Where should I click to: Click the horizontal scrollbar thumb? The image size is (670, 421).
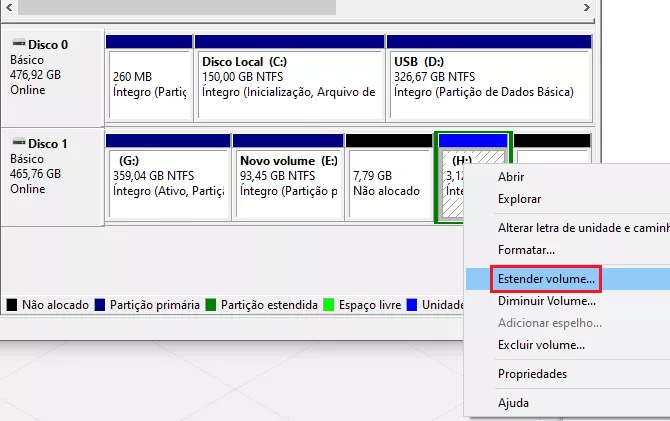[177, 7]
